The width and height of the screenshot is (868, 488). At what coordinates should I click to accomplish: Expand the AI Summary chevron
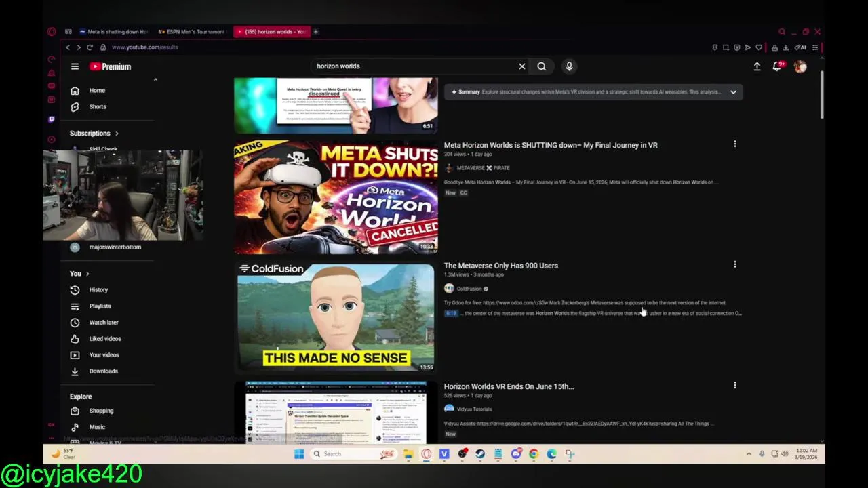tap(733, 92)
